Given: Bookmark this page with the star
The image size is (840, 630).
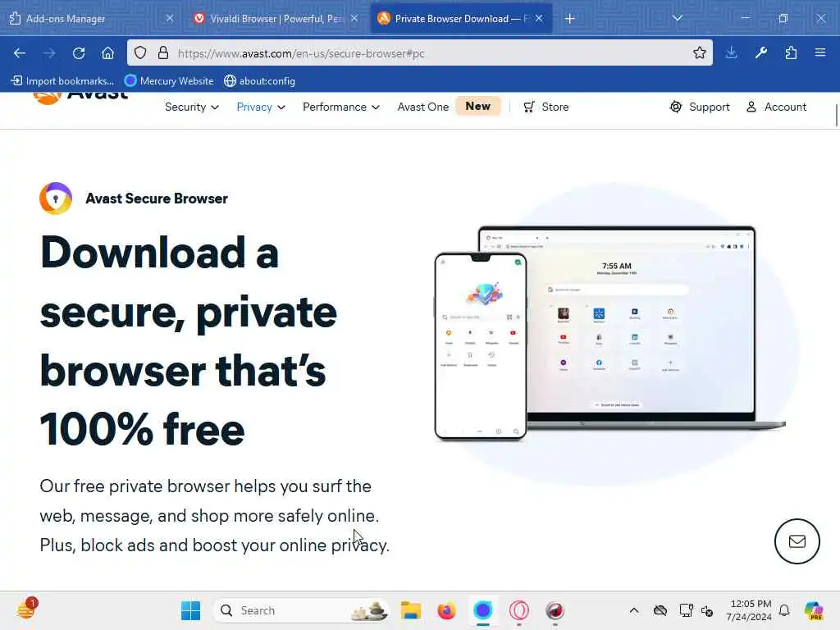Looking at the screenshot, I should [699, 53].
